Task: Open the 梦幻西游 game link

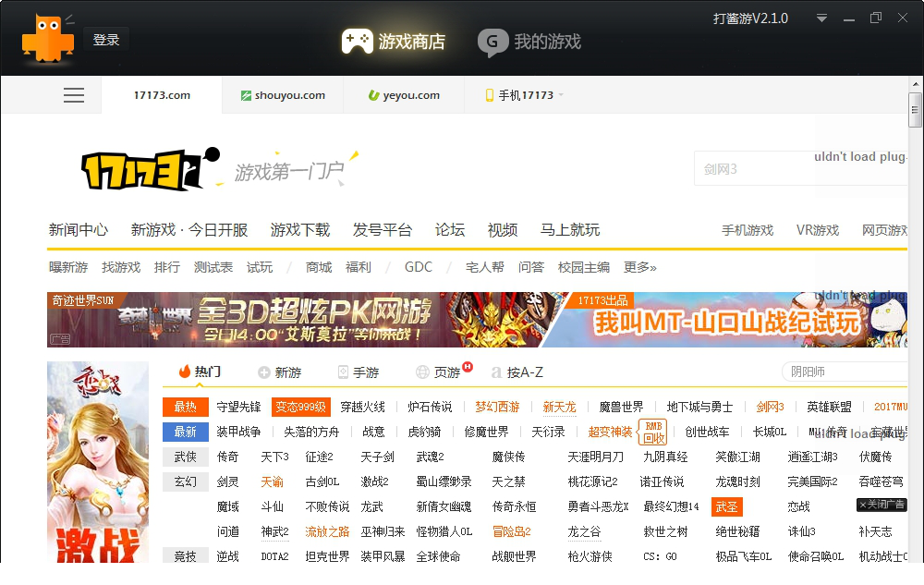Action: coord(497,407)
